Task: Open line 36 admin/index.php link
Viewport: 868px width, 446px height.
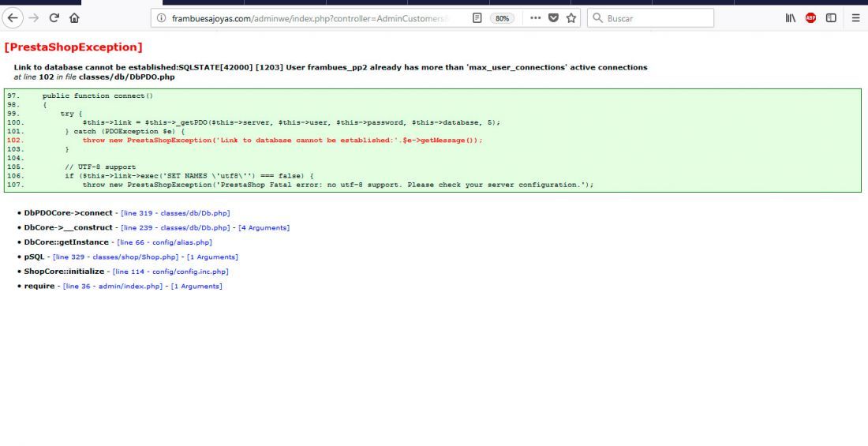Action: click(x=113, y=287)
